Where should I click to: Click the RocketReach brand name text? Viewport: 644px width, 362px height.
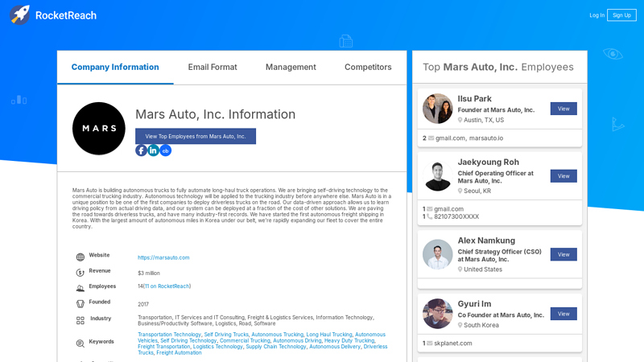pos(66,15)
